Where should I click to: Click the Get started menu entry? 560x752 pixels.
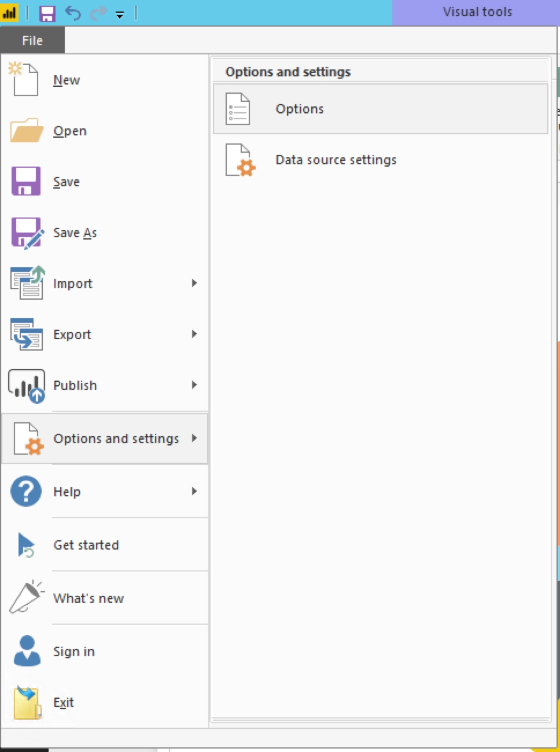[86, 545]
